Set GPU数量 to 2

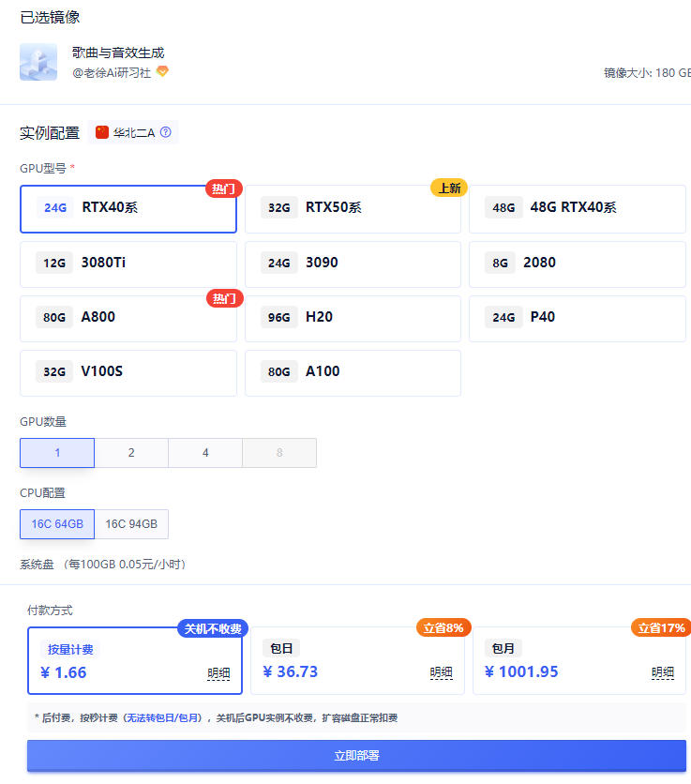point(131,453)
